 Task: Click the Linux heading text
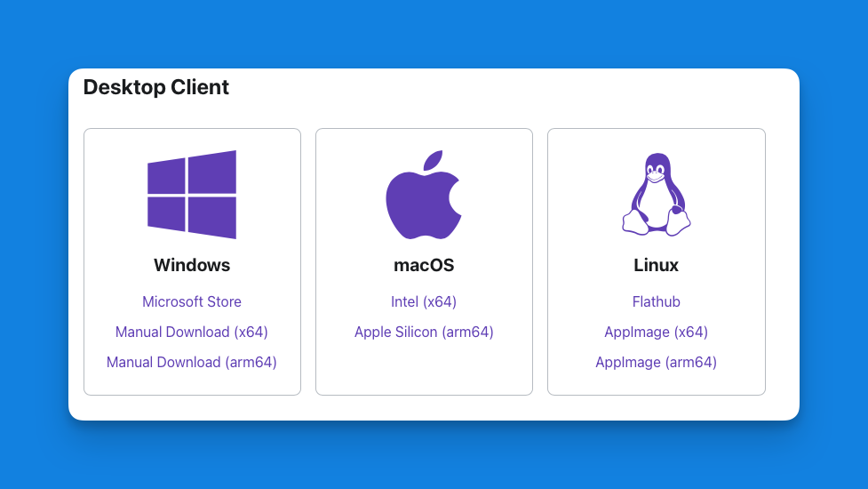point(656,265)
